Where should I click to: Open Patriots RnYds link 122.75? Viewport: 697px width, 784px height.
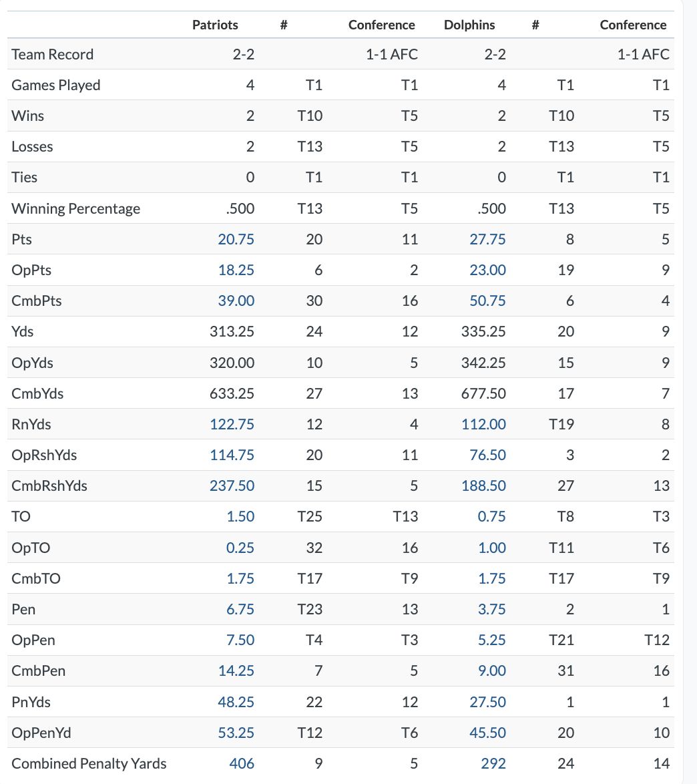click(232, 424)
